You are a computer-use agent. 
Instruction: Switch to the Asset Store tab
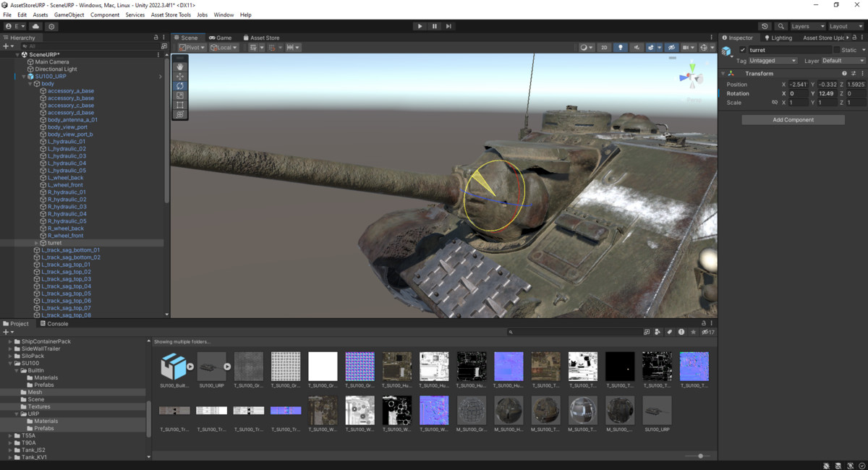261,38
